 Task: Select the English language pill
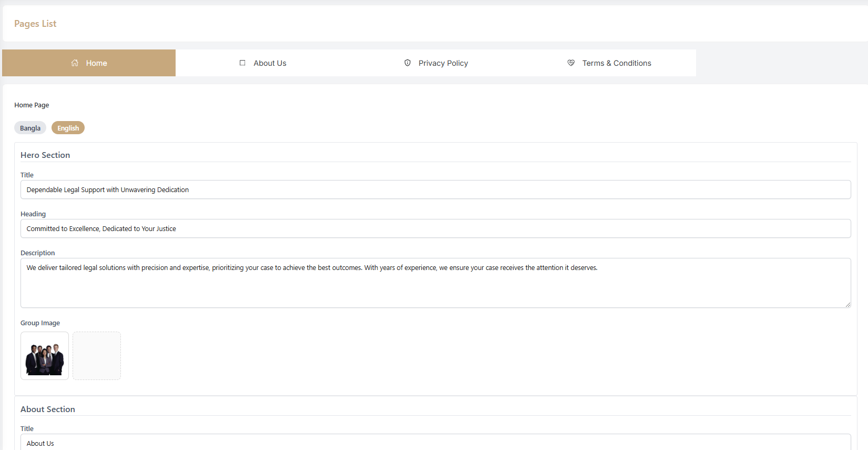68,128
